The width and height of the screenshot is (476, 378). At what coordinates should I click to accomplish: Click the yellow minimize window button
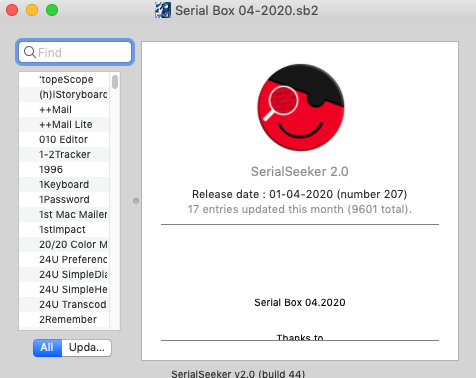[x=32, y=10]
